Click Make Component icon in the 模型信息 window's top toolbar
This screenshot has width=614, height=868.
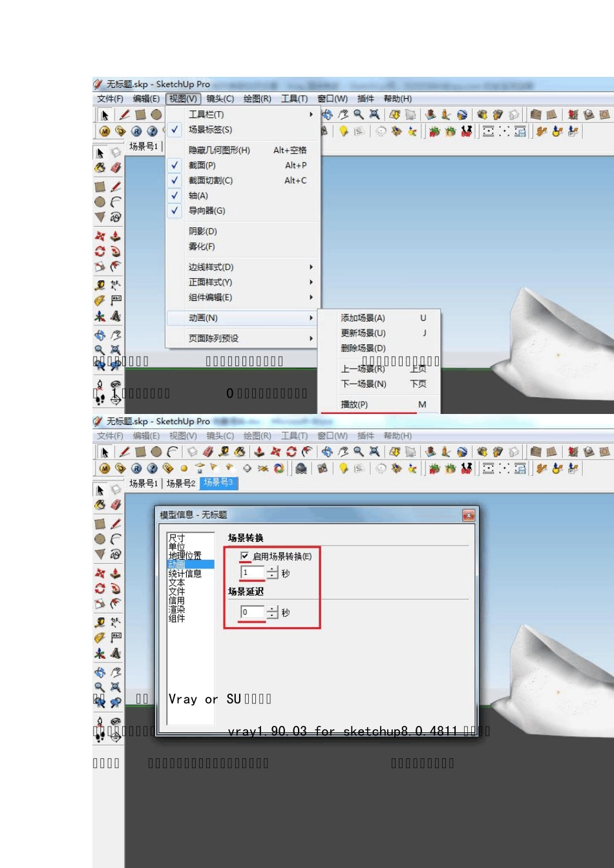pos(192,451)
